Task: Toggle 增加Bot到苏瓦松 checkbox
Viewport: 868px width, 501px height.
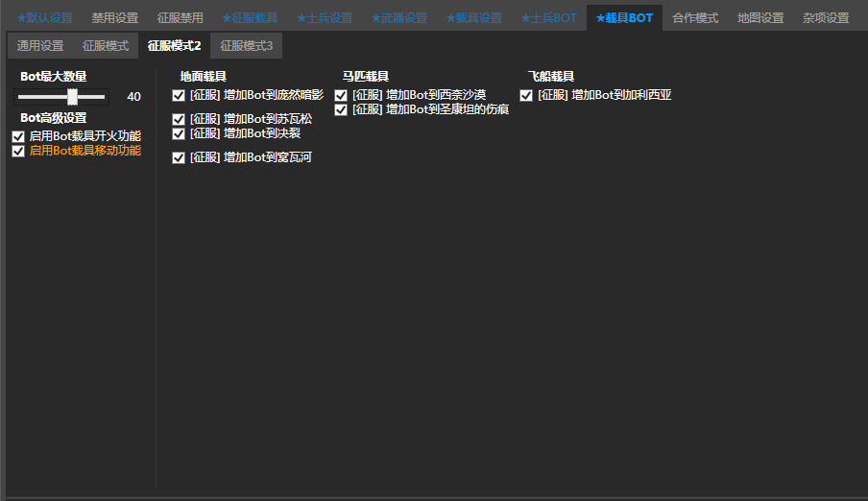Action: [179, 119]
